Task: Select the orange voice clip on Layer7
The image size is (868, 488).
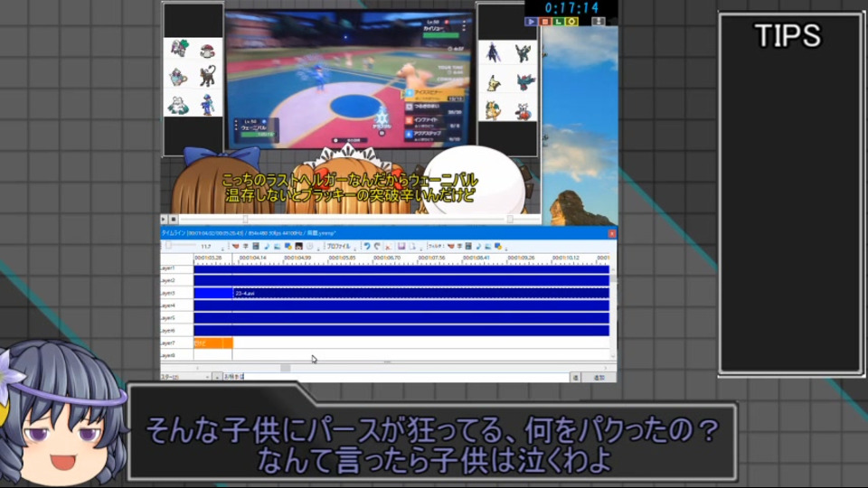Action: click(x=213, y=343)
